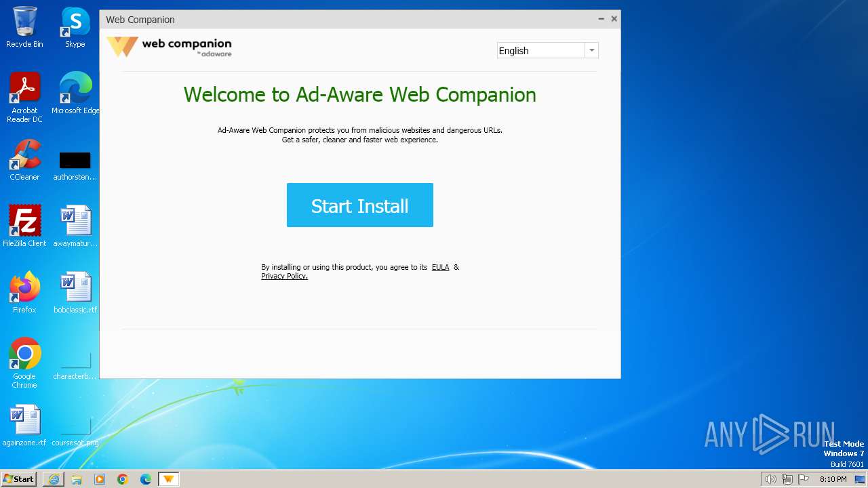Click the language selection field showing English
The height and width of the screenshot is (488, 868).
click(541, 50)
